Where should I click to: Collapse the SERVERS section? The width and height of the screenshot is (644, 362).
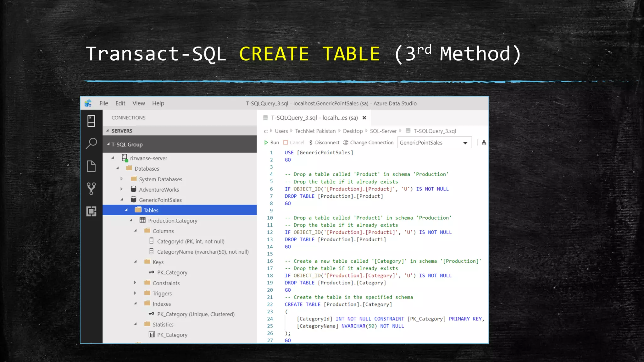tap(107, 130)
